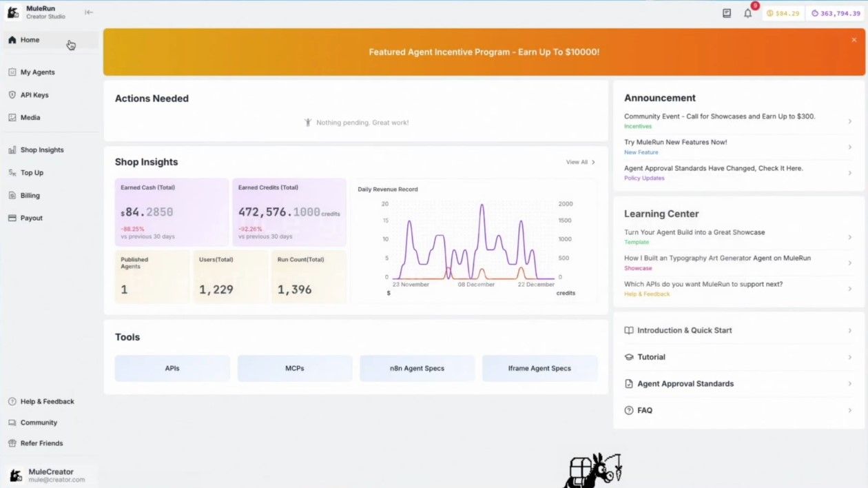Click the API Keys shield icon

tap(12, 94)
